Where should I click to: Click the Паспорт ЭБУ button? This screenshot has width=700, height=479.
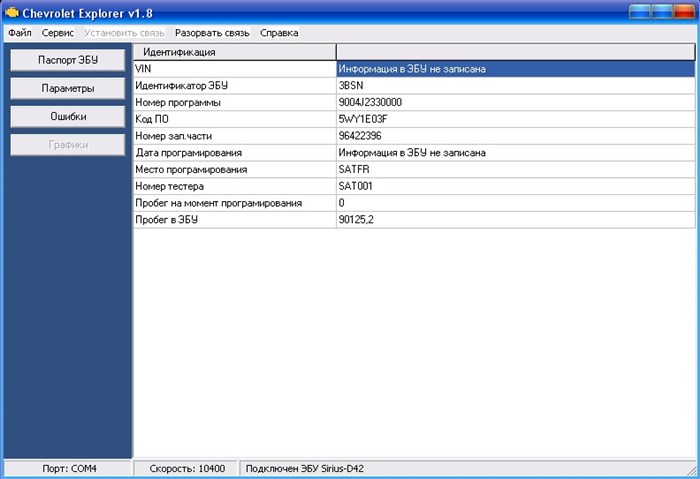(68, 60)
